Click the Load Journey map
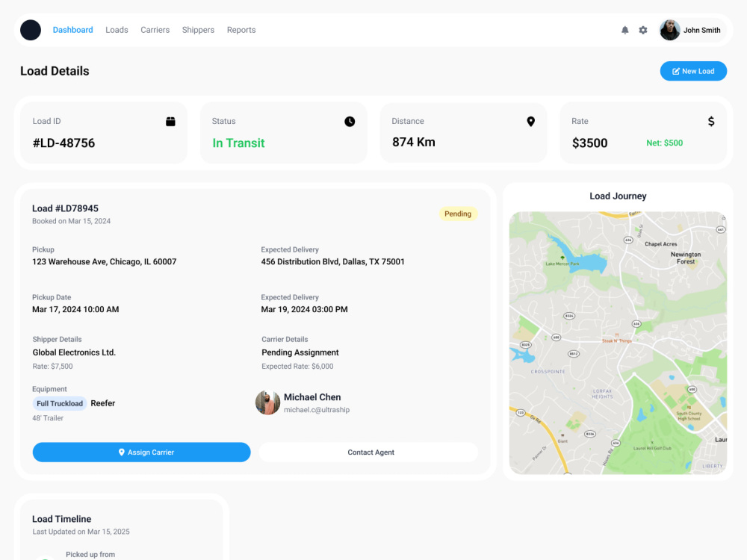747x560 pixels. click(618, 343)
